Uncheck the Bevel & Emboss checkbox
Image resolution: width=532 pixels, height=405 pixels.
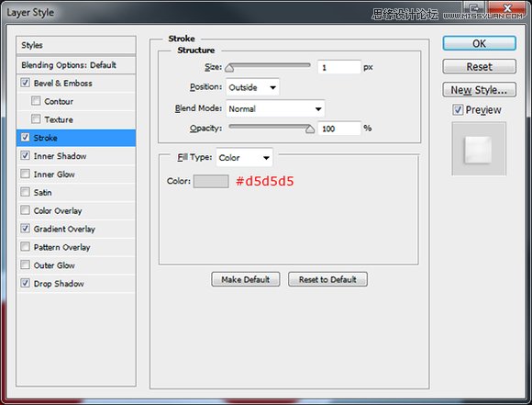click(25, 83)
